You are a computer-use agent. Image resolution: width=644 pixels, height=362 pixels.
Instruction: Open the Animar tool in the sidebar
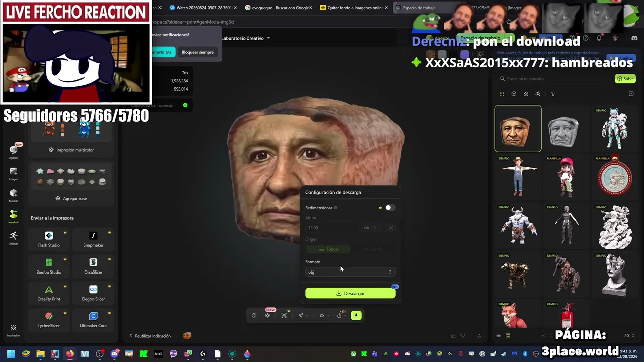(x=14, y=238)
